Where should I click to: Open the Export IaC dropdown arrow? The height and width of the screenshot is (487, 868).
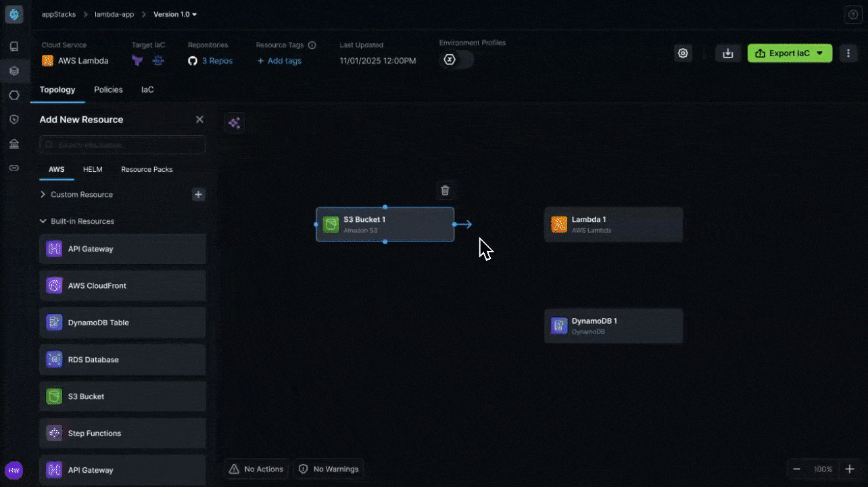click(820, 53)
